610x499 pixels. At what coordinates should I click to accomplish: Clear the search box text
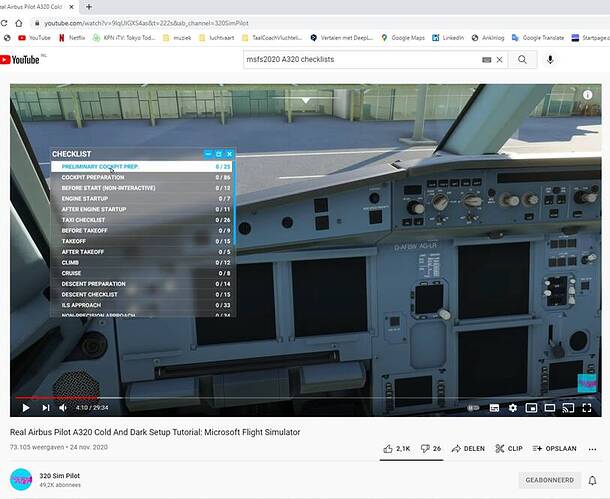click(500, 60)
